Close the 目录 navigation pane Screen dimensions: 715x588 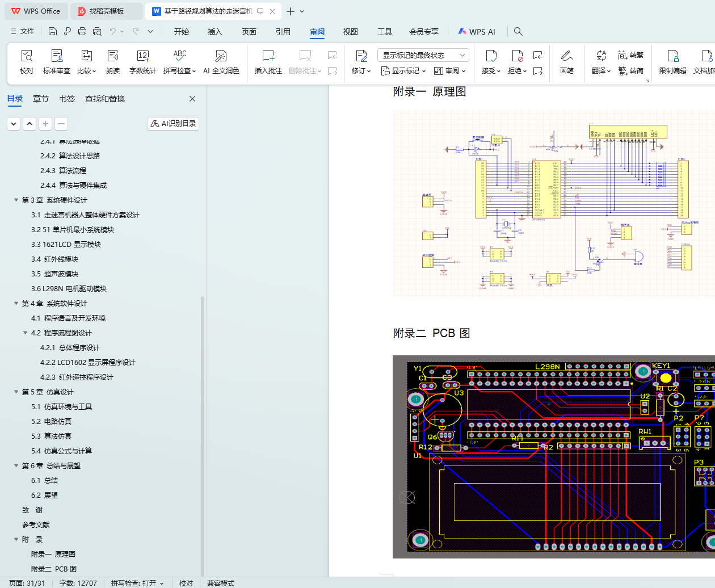(192, 99)
